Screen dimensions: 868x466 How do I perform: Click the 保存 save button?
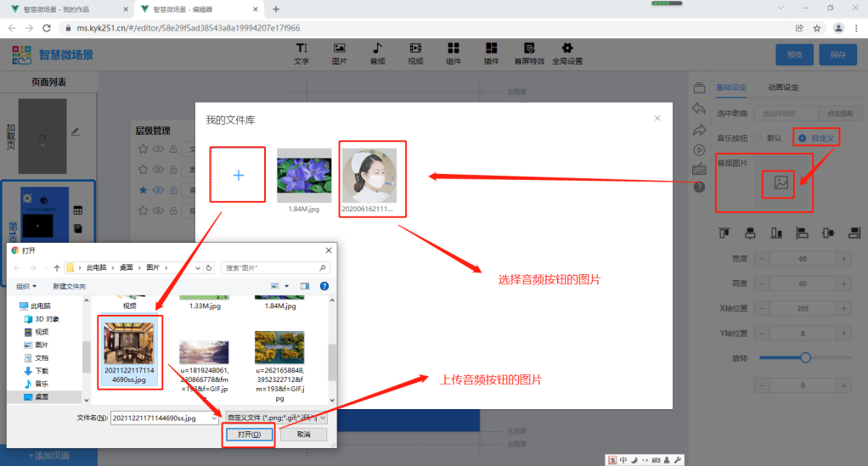(x=837, y=54)
